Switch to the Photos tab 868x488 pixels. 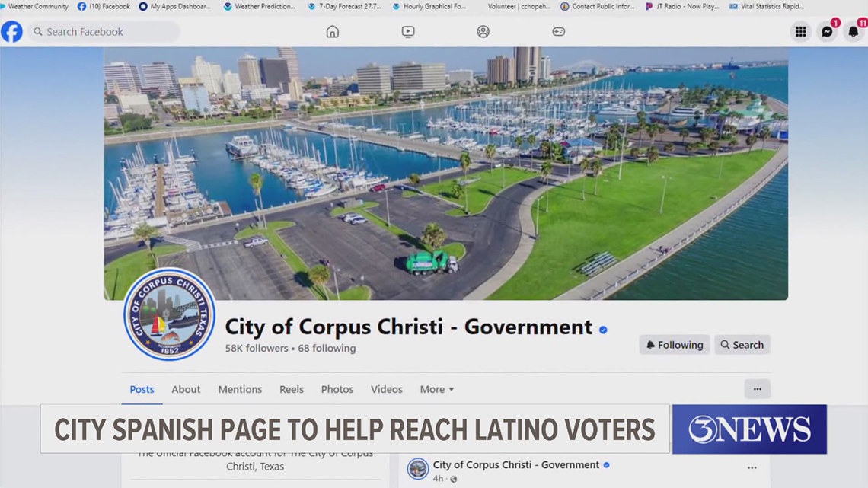[x=337, y=389]
